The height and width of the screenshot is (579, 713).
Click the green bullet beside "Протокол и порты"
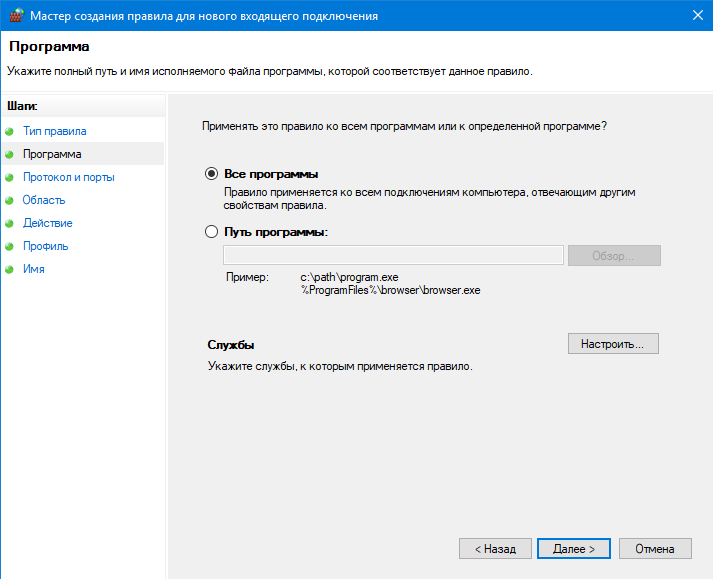pos(10,177)
